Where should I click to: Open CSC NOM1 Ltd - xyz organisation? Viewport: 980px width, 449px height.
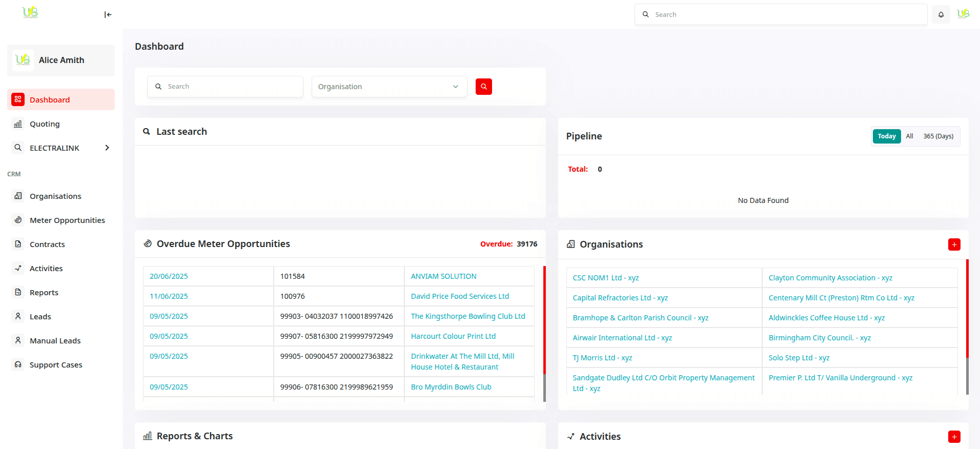(606, 278)
